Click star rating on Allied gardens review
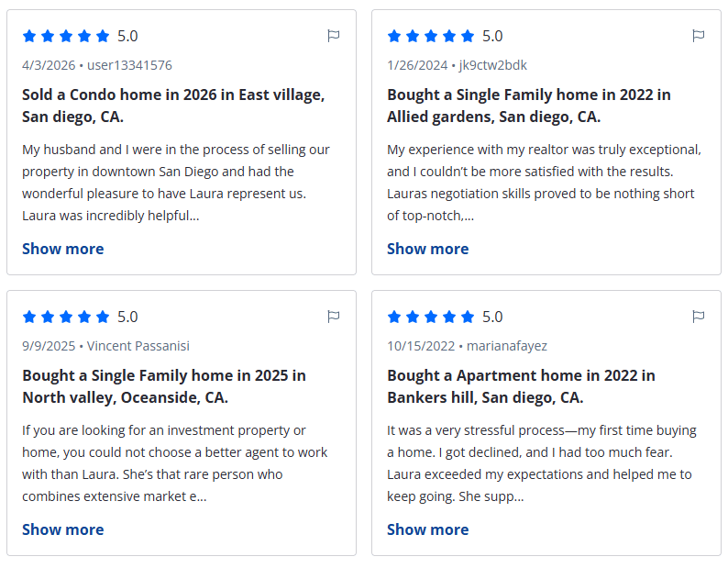Viewport: 728px width, 568px height. coord(431,36)
